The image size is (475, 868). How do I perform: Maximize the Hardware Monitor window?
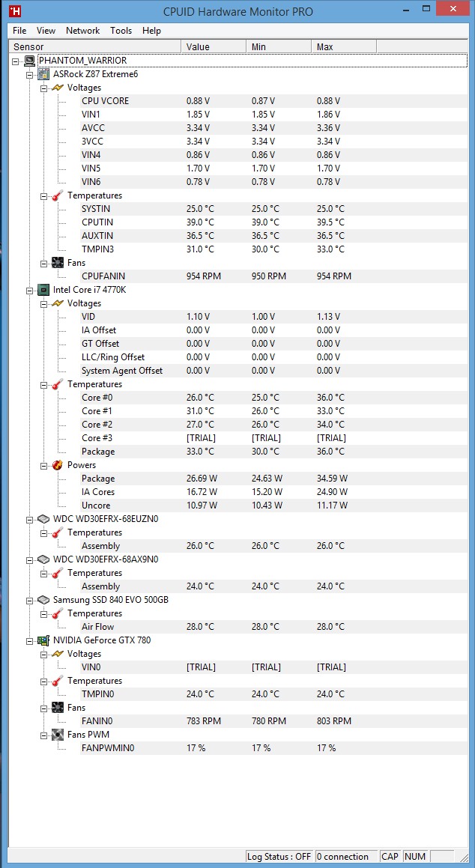click(x=426, y=10)
